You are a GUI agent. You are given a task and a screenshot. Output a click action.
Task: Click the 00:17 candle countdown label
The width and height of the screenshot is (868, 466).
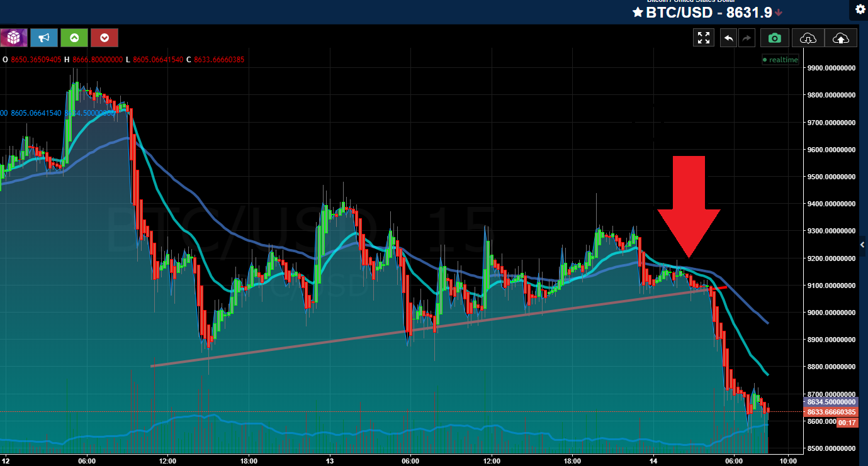847,423
